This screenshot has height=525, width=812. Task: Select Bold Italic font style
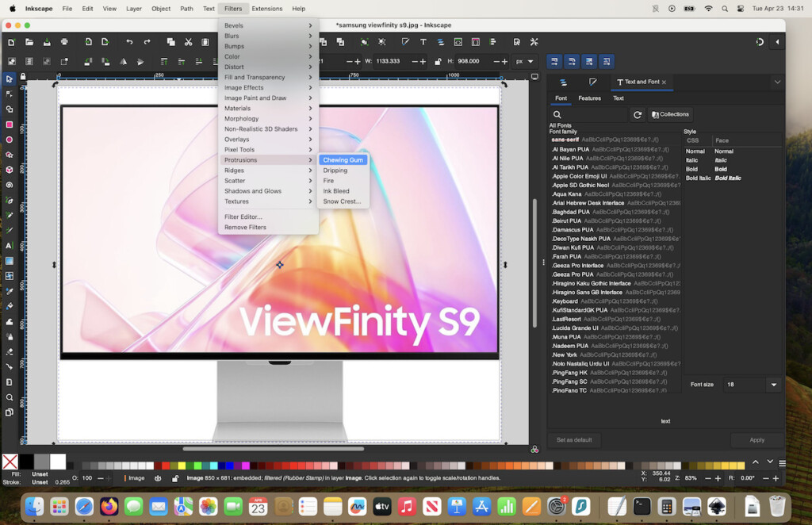click(713, 178)
